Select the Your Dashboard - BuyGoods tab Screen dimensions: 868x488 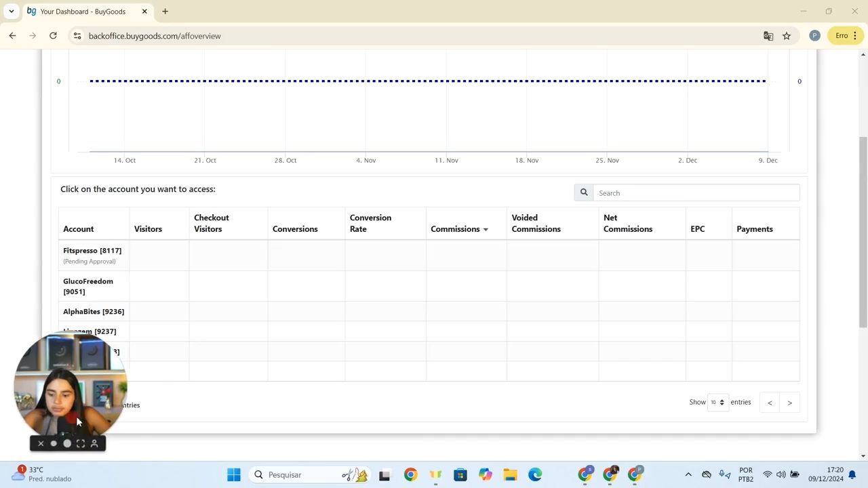tap(83, 12)
